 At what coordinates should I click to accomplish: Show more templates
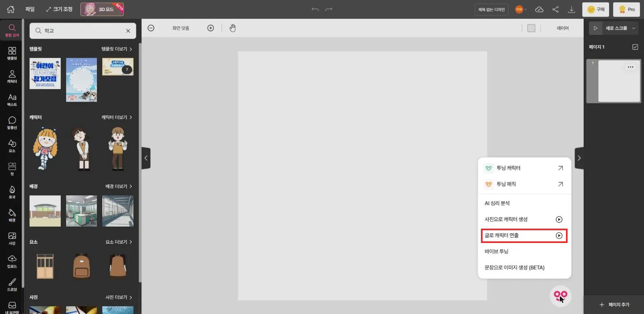coord(117,49)
